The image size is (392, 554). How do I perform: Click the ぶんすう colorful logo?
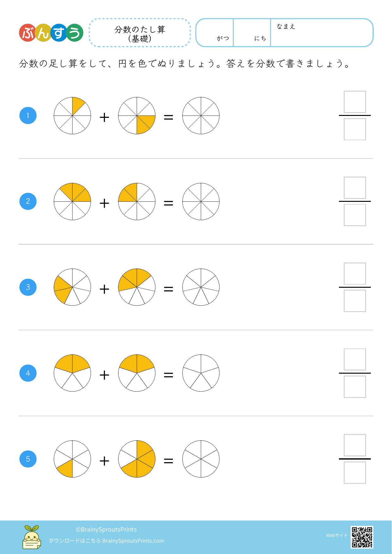tap(51, 33)
